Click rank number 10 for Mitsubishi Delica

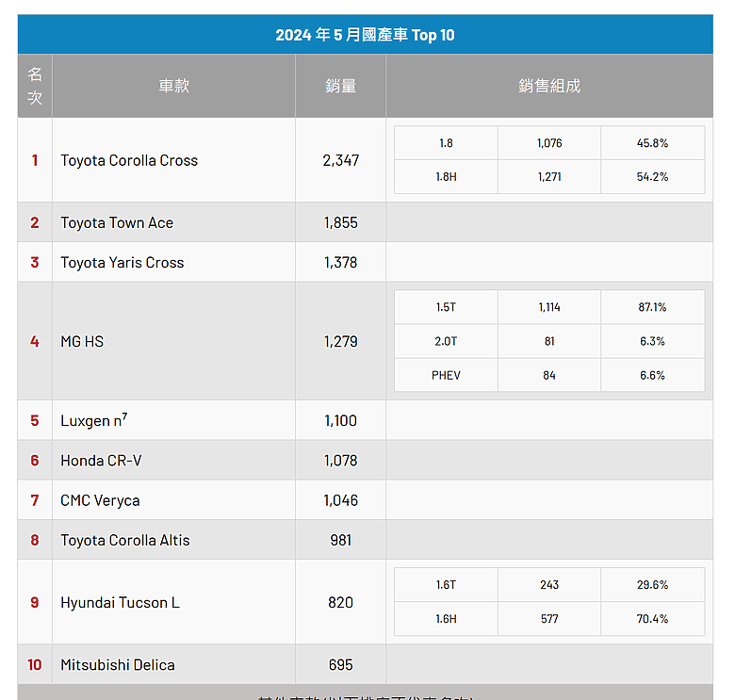(x=35, y=665)
